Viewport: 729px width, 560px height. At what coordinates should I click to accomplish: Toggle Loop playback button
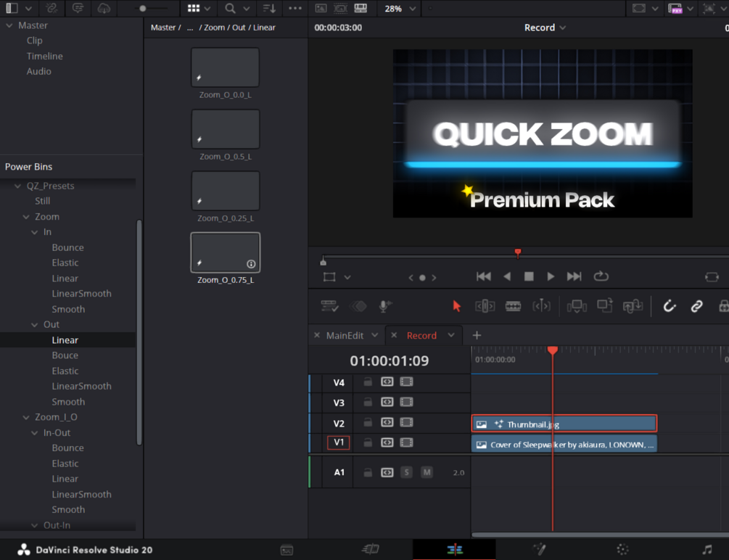[601, 276]
